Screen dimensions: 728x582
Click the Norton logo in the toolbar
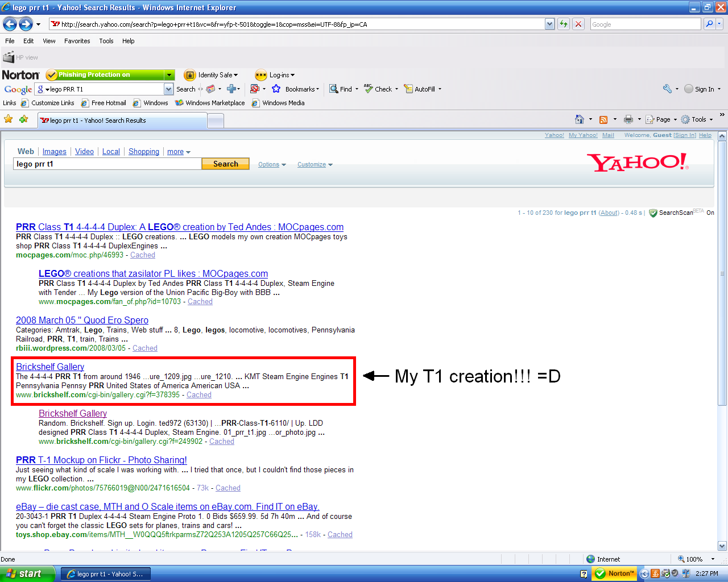[20, 75]
